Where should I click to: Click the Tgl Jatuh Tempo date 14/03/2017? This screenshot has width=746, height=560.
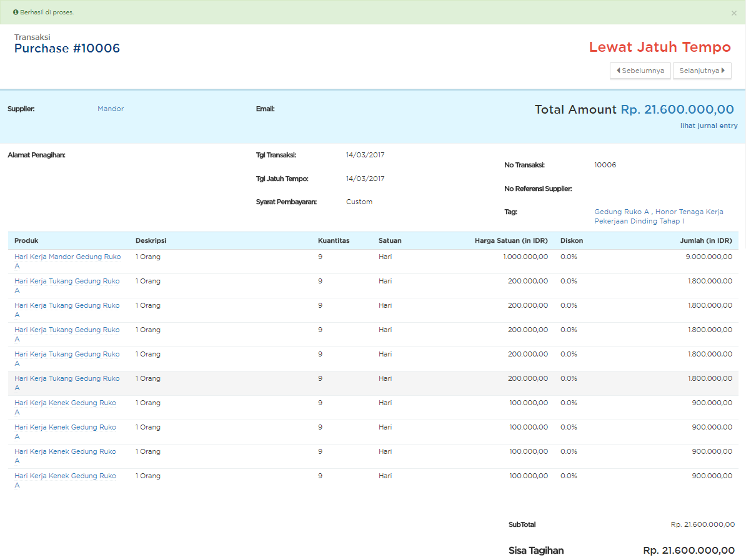[365, 179]
